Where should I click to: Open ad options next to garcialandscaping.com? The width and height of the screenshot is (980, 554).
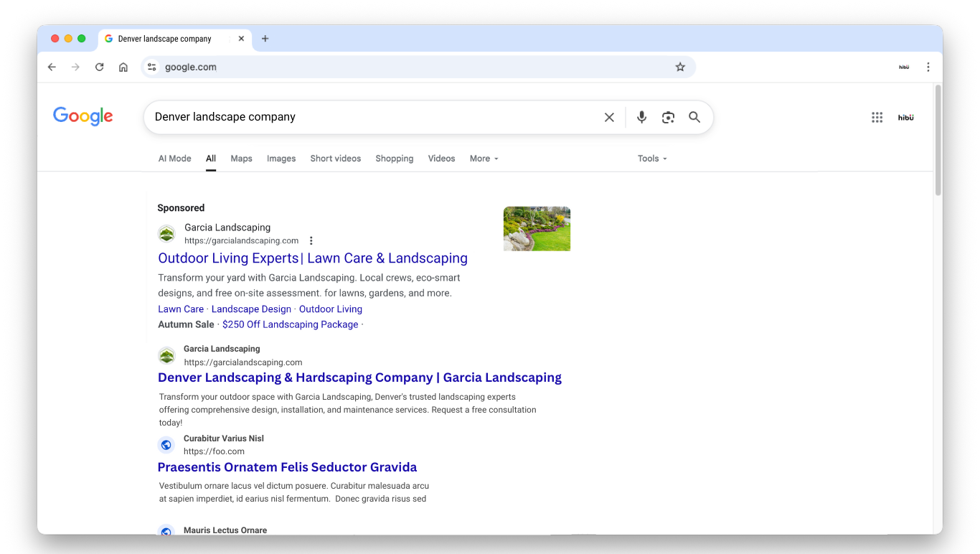311,241
